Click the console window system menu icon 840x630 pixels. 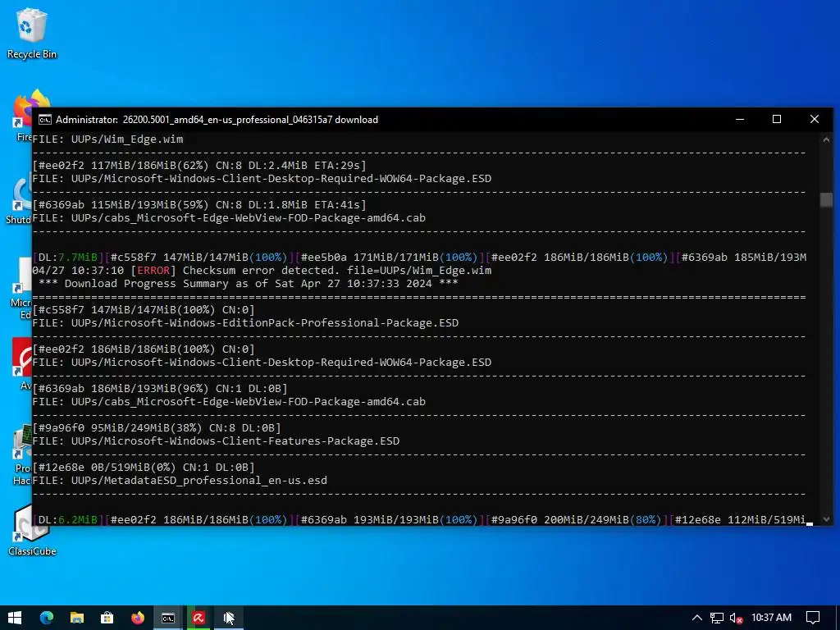[45, 120]
